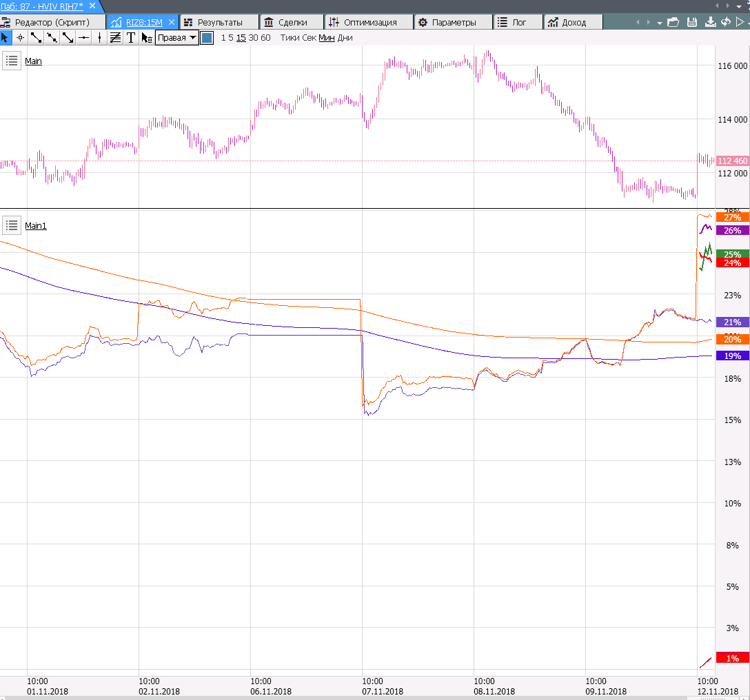
Task: Open the Правая axis dropdown
Action: click(x=176, y=37)
